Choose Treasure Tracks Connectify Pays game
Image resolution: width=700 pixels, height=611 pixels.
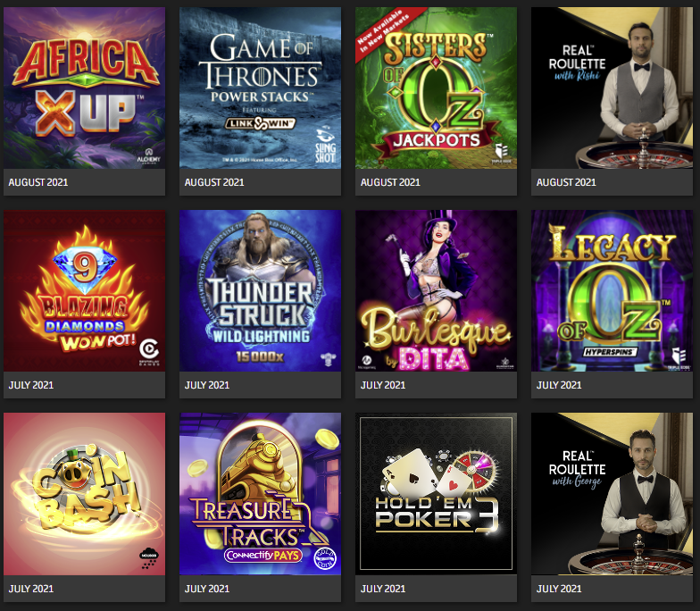261,494
